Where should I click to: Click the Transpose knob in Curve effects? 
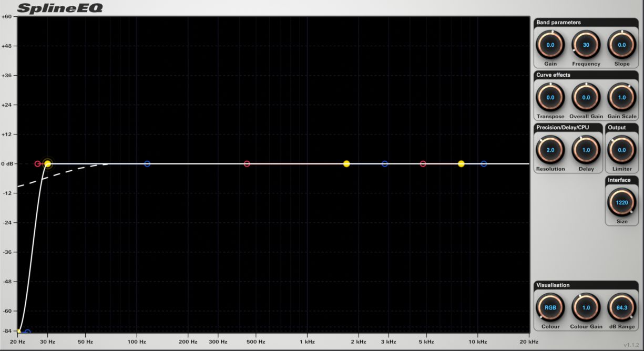click(550, 98)
